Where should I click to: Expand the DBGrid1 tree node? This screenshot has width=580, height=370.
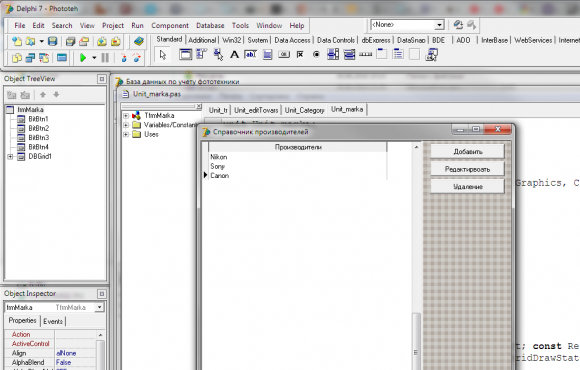click(x=10, y=157)
